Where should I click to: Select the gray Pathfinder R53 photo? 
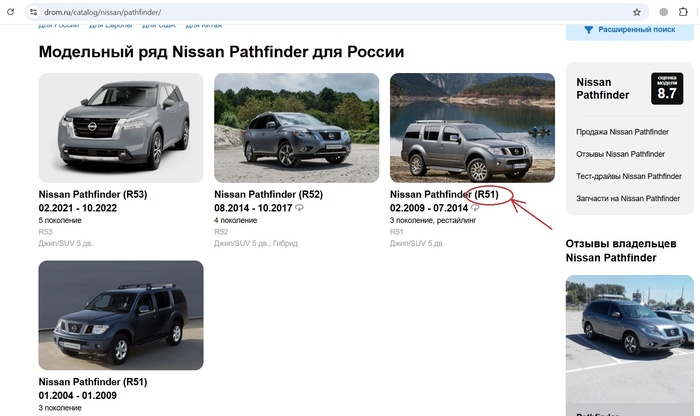pos(121,127)
